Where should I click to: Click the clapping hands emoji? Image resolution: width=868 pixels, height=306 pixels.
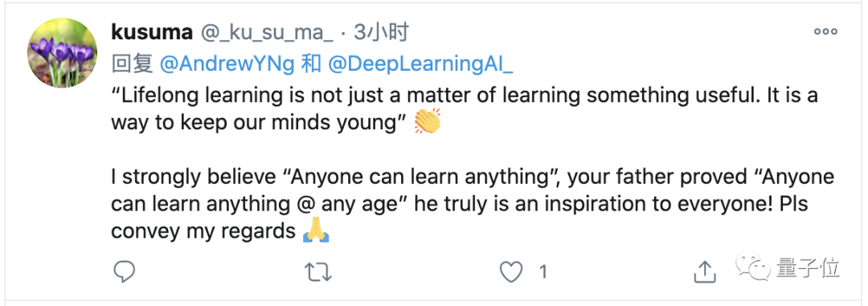[428, 121]
